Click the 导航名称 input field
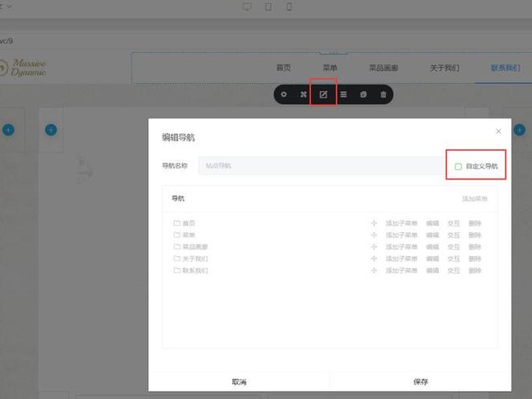 pyautogui.click(x=323, y=166)
